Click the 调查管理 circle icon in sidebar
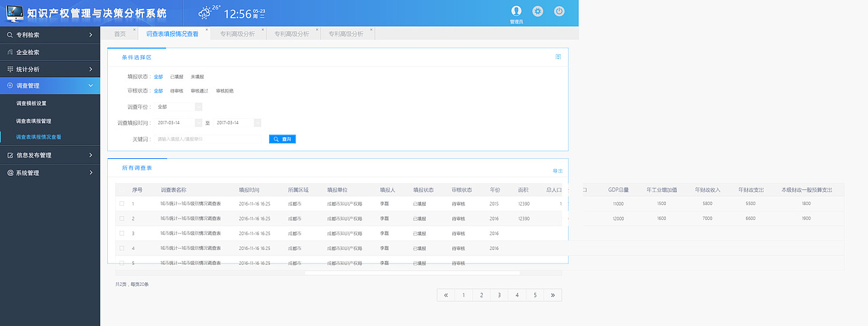The height and width of the screenshot is (326, 868). (10, 86)
